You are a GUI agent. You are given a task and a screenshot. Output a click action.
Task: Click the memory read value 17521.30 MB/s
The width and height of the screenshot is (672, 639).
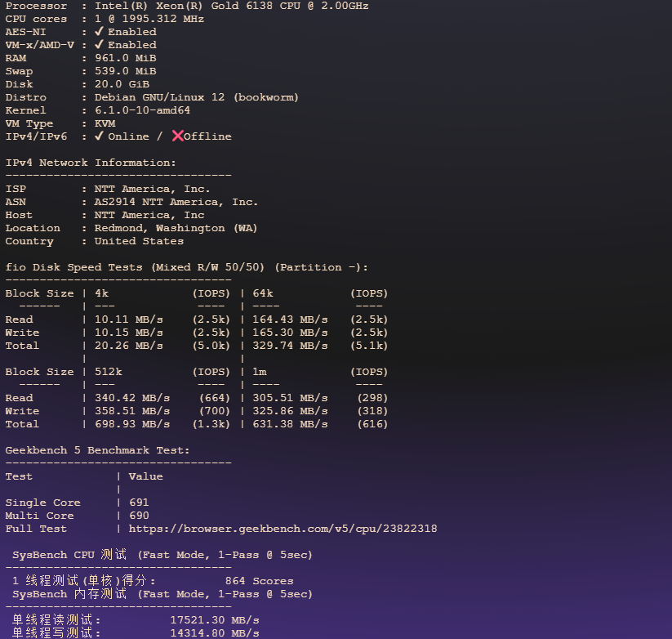tap(214, 620)
